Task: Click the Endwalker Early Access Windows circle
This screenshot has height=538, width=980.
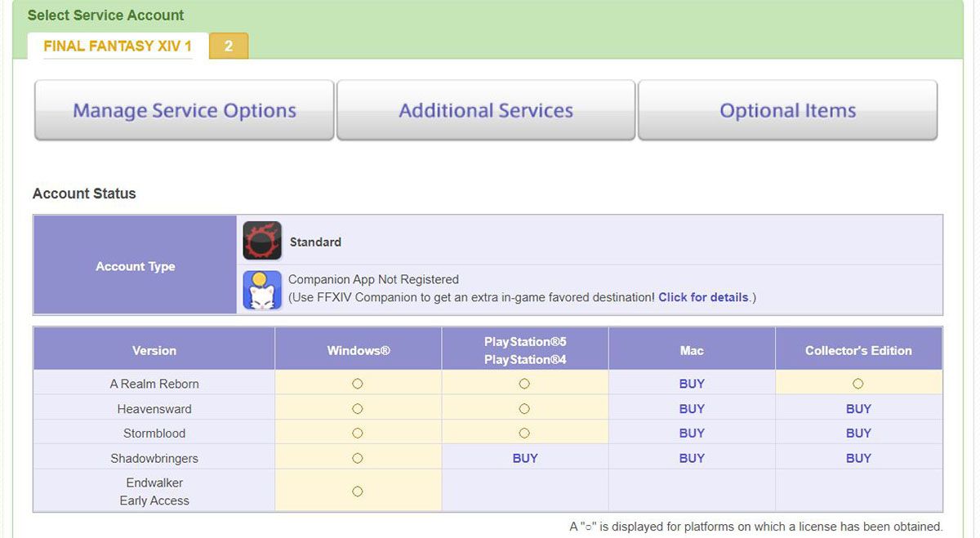Action: (357, 491)
